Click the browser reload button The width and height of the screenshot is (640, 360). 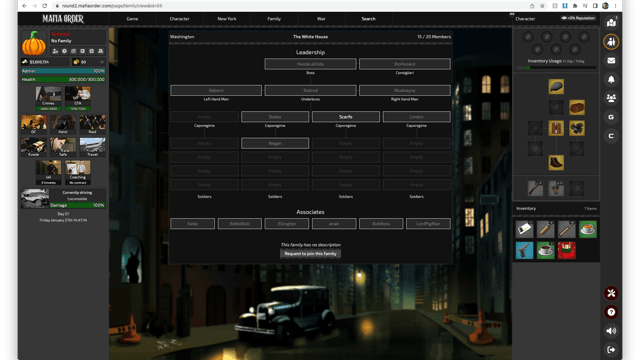point(44,6)
